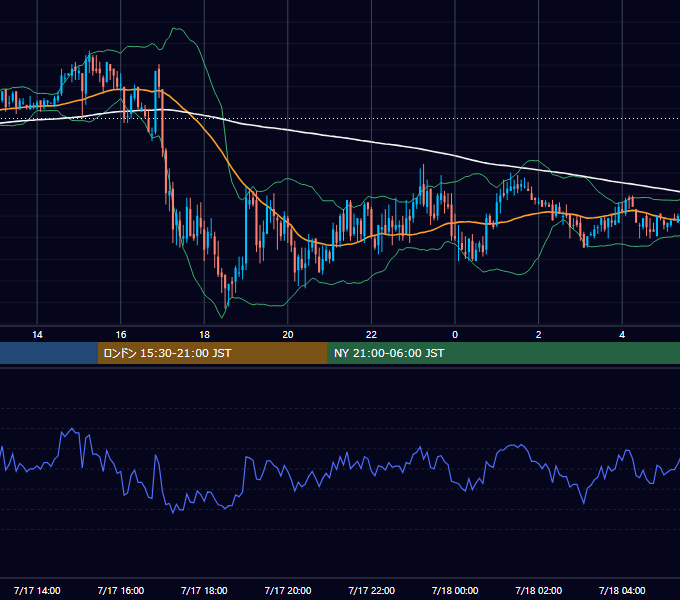680x600 pixels.
Task: Click the 7/17 18:00 date label
Action: pos(204,590)
